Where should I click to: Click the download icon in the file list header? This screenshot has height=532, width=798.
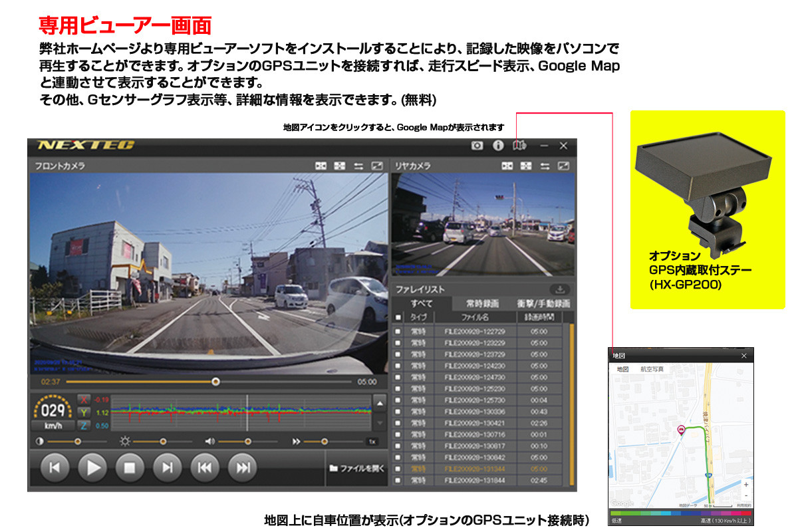pos(559,289)
